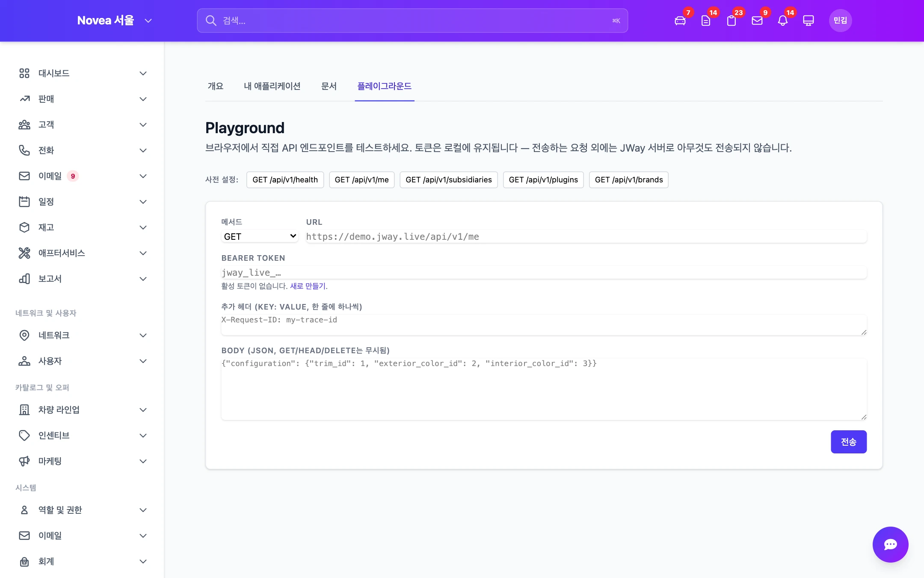
Task: Expand the 애프터서비스 menu chevron
Action: pos(143,253)
